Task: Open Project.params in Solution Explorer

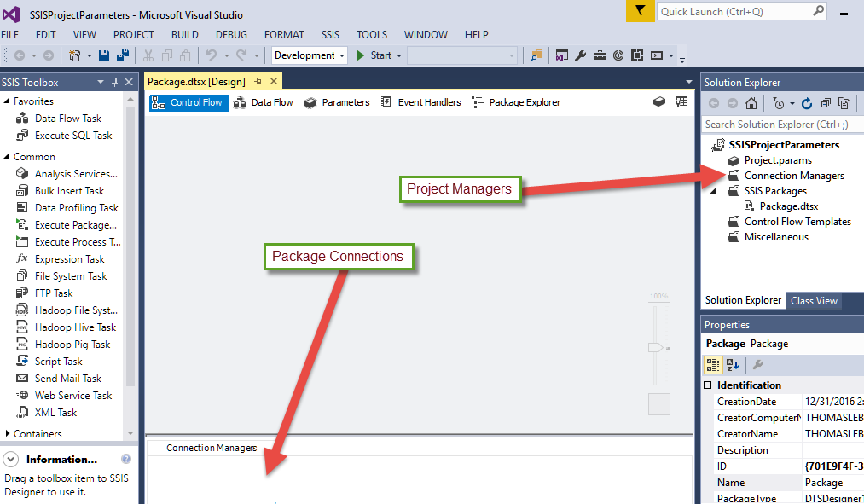Action: click(x=778, y=160)
